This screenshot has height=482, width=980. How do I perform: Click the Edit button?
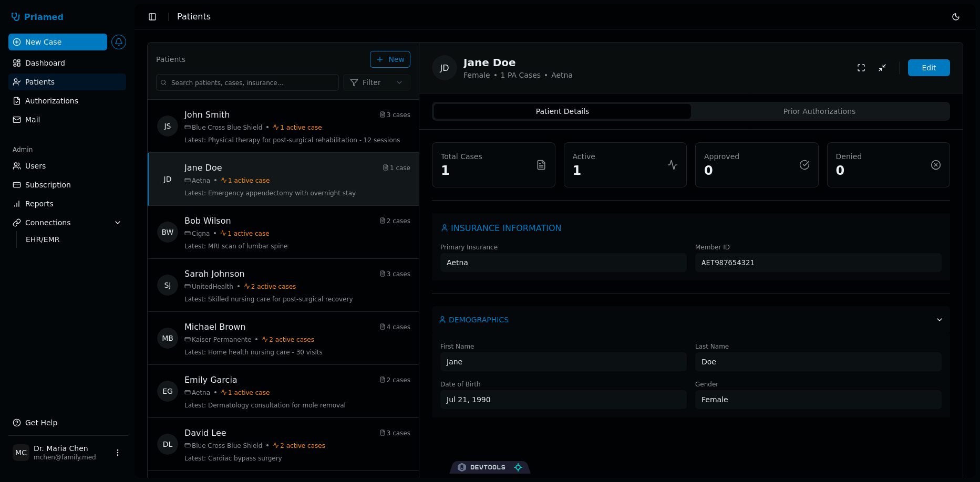pyautogui.click(x=928, y=68)
